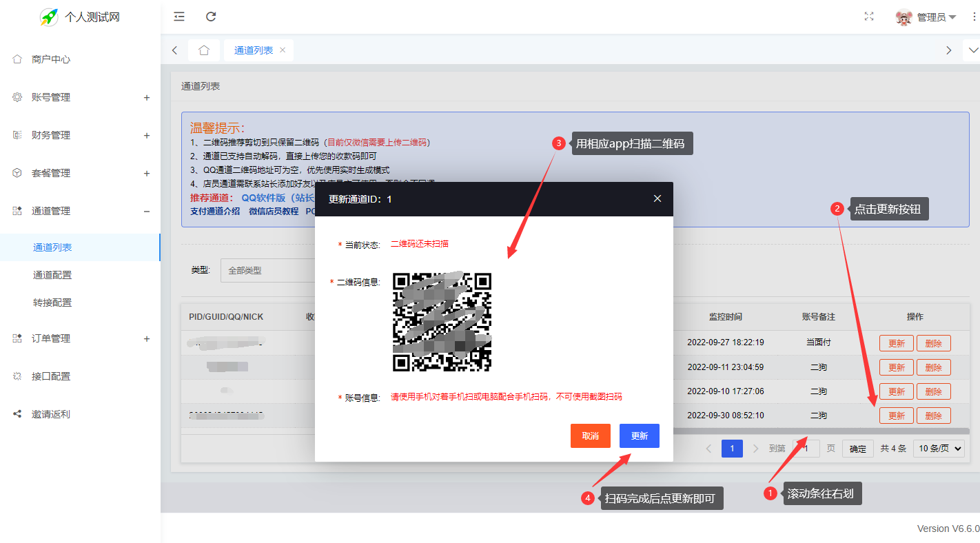Select page 1 in the pagination
The width and height of the screenshot is (980, 543).
(732, 449)
